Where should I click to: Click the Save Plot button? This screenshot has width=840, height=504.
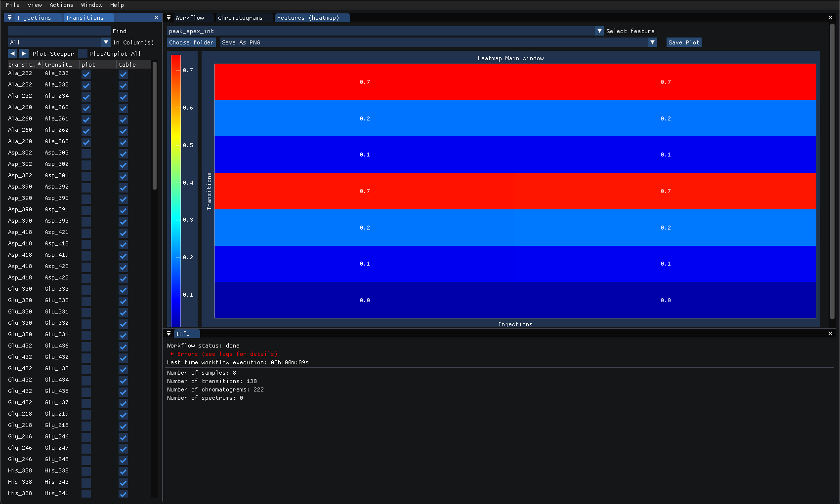(684, 42)
